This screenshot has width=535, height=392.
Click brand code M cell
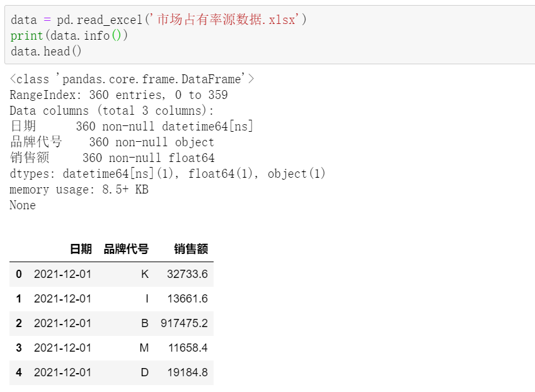point(144,348)
